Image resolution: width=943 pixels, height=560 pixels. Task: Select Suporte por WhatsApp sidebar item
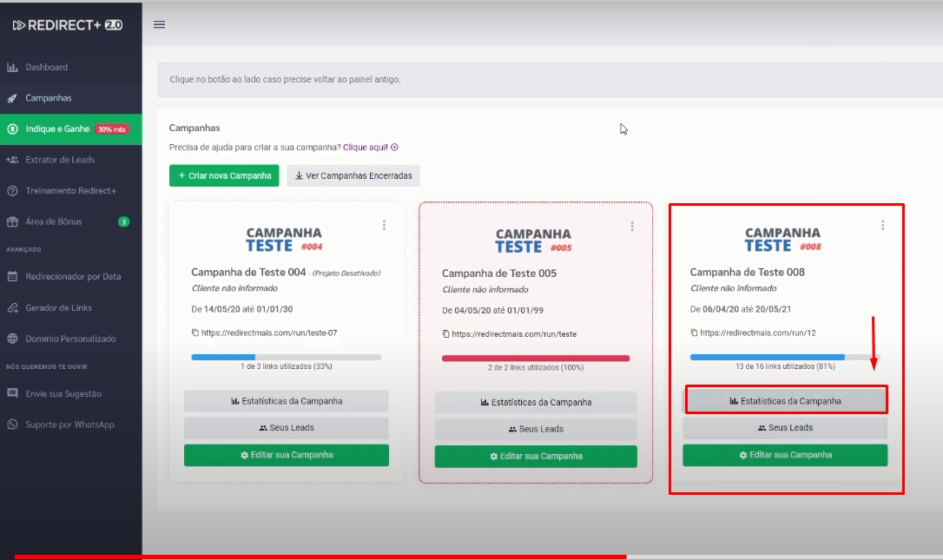point(69,425)
